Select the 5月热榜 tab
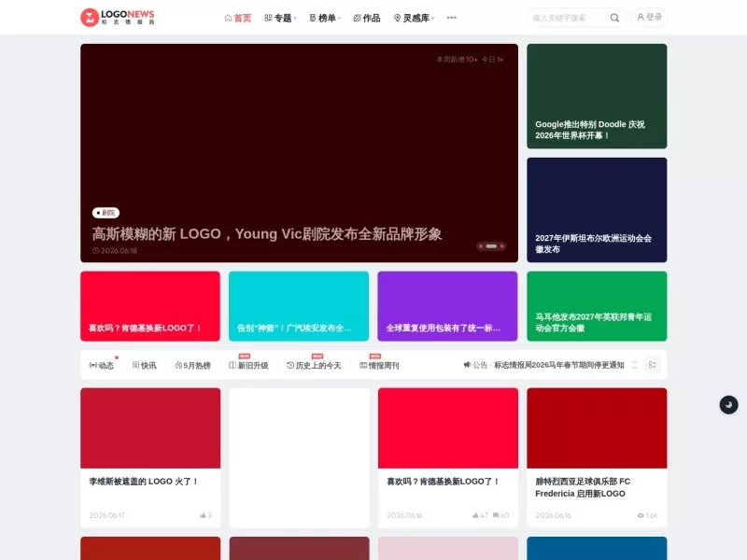 193,365
